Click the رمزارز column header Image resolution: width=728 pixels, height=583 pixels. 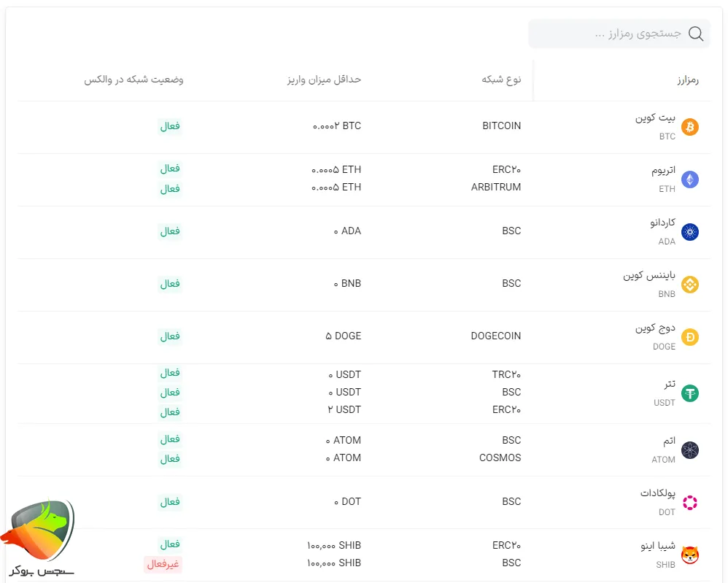point(687,80)
